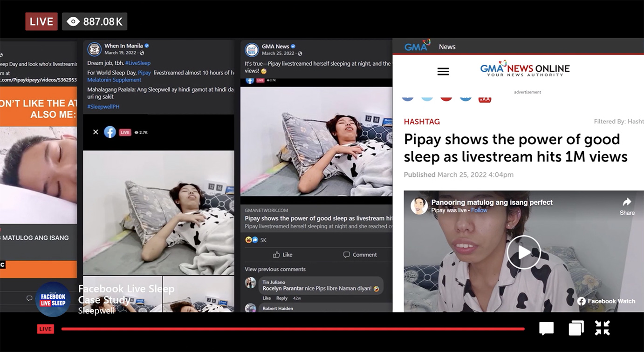Click the Pipay link in When In Manila post
Viewport: 644px width, 352px height.
(144, 73)
